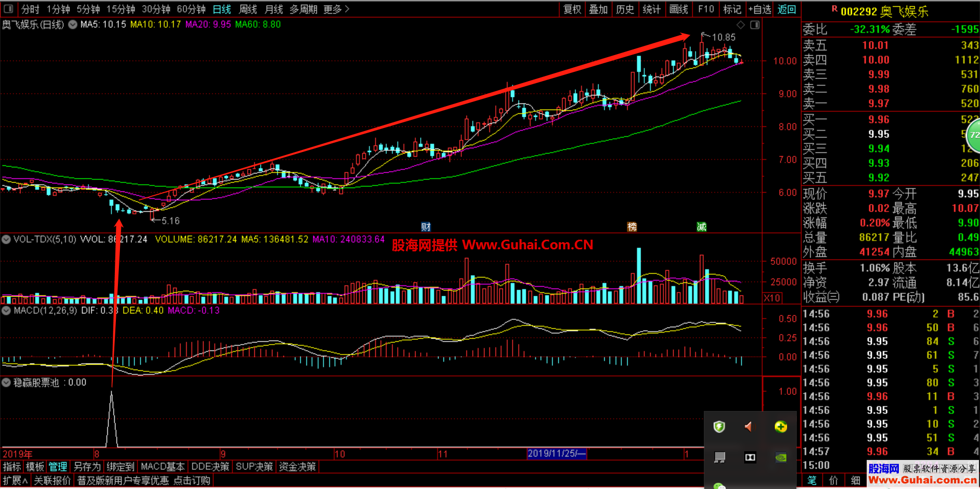Open the network computer tray icon
The width and height of the screenshot is (980, 489).
[x=719, y=457]
